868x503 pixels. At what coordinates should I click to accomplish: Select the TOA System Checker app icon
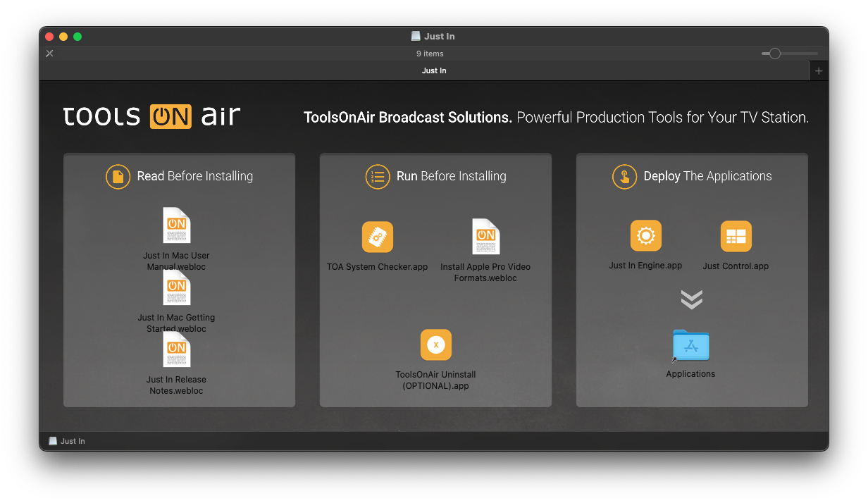(378, 237)
